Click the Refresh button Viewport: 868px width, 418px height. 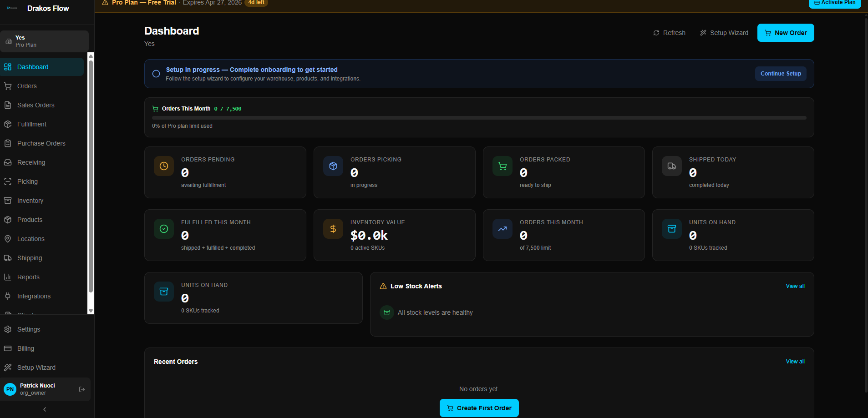coord(669,33)
